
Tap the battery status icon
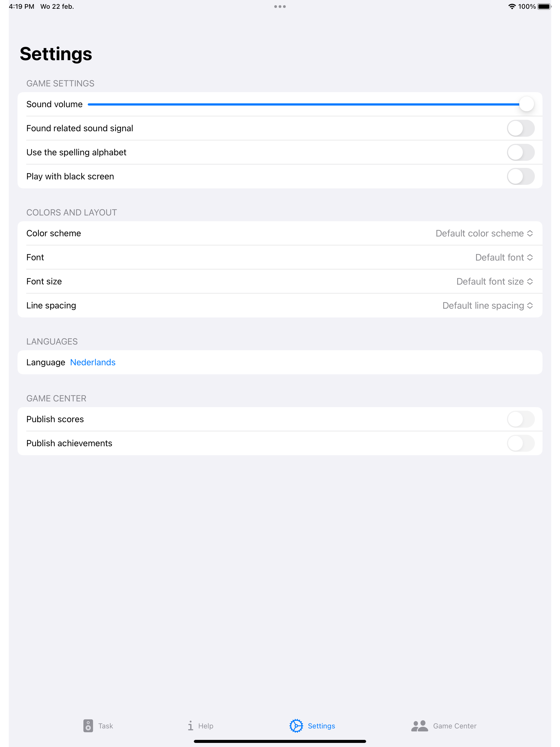point(544,6)
